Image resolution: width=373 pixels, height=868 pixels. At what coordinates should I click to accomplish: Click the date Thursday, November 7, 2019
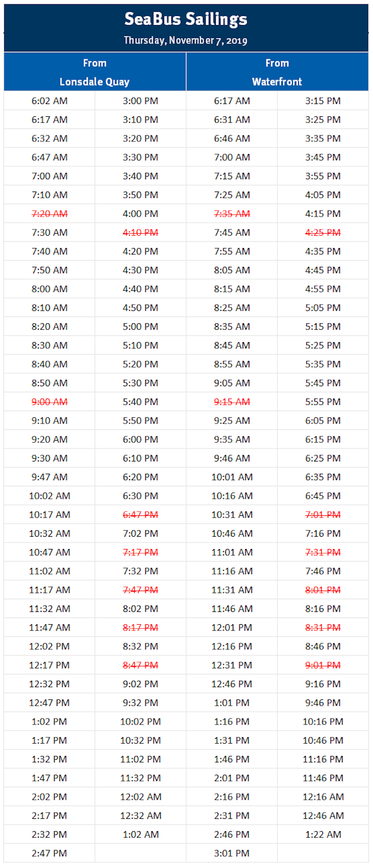(x=185, y=41)
